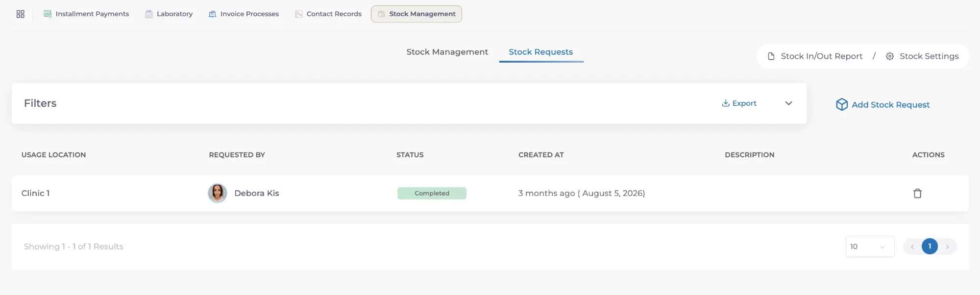Screen dimensions: 980x295
Task: Go to the next page arrow
Action: (x=947, y=246)
